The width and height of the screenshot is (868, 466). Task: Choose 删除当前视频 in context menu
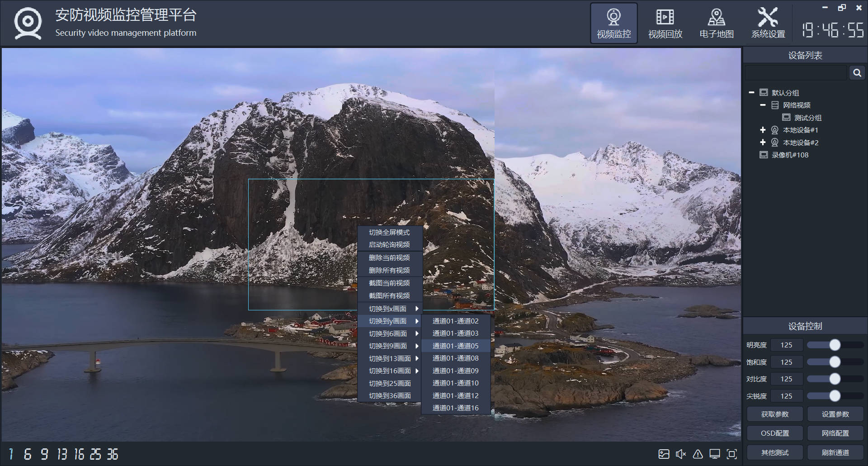pos(390,257)
